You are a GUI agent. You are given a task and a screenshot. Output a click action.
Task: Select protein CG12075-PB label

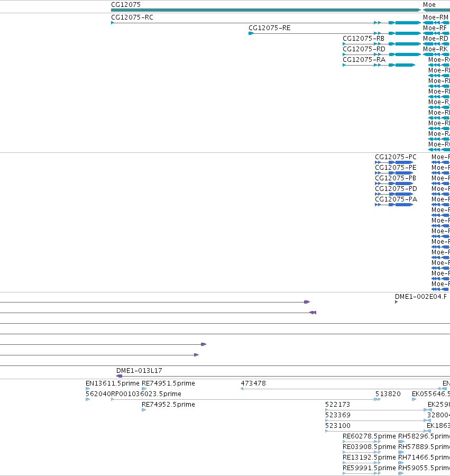pyautogui.click(x=396, y=178)
